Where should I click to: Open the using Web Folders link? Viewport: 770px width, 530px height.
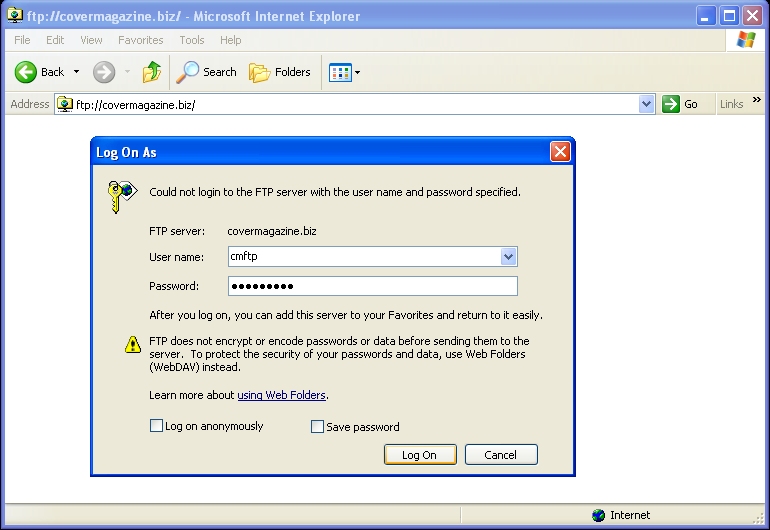tap(281, 395)
